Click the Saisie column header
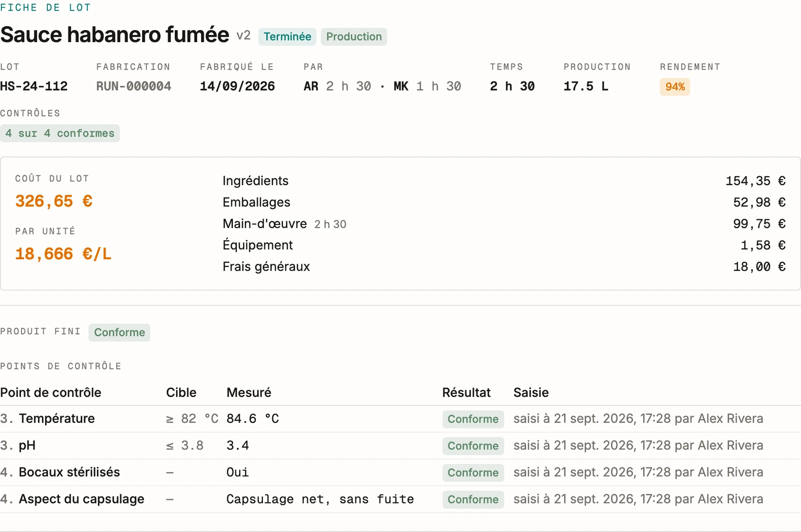801x532 pixels. click(531, 392)
